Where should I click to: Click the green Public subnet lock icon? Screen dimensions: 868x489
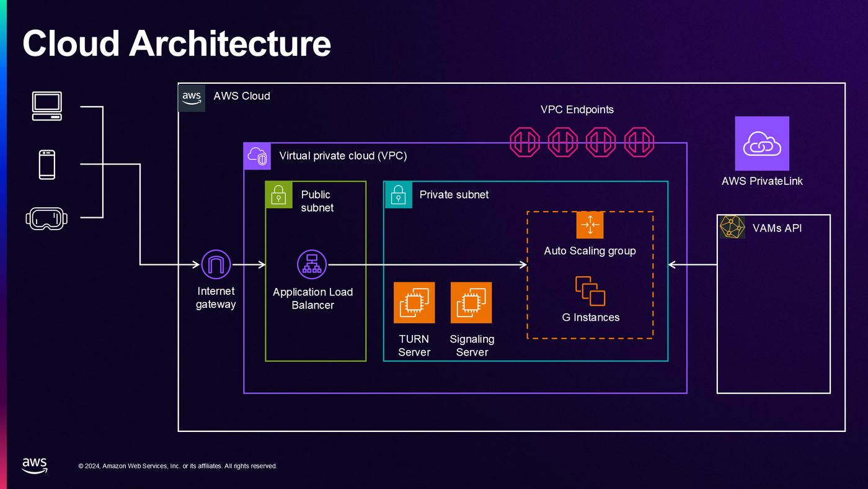[x=279, y=195]
